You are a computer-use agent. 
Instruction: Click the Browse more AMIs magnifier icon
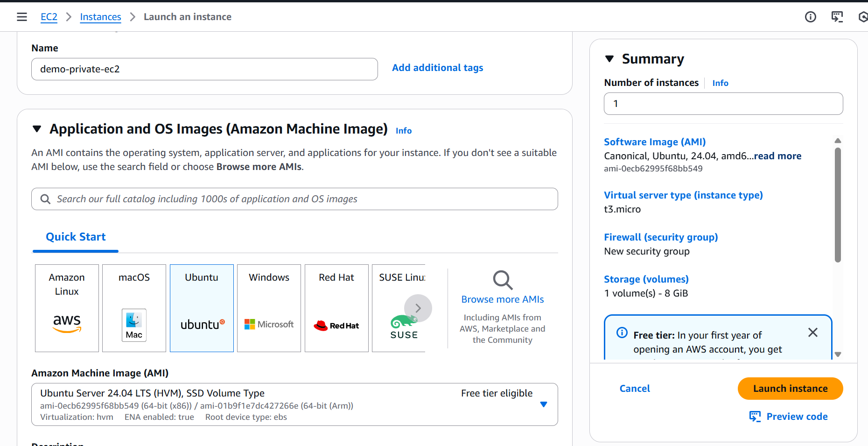503,280
